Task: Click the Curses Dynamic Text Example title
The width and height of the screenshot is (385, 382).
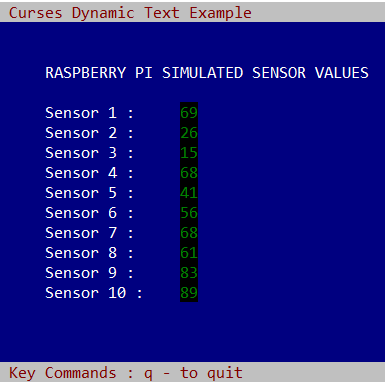Action: 130,13
